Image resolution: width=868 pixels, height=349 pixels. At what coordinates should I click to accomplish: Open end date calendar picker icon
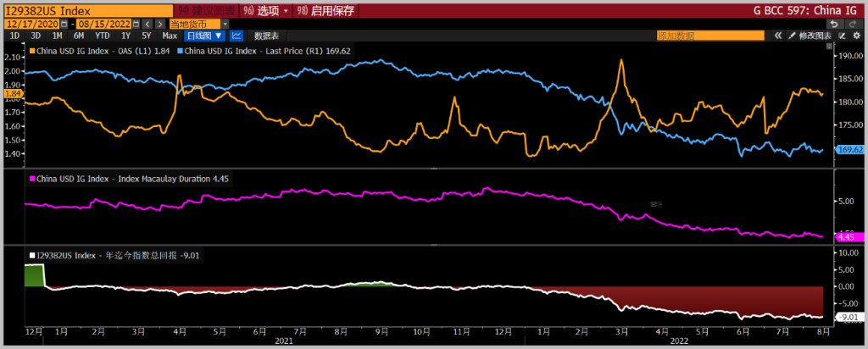click(x=136, y=25)
